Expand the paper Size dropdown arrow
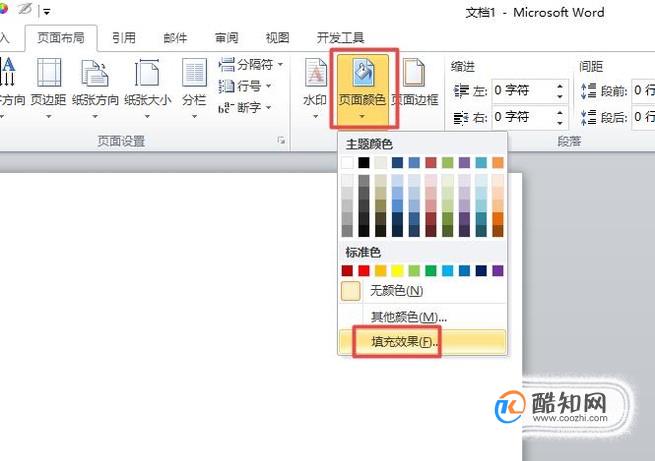Image resolution: width=655 pixels, height=461 pixels. [x=147, y=116]
